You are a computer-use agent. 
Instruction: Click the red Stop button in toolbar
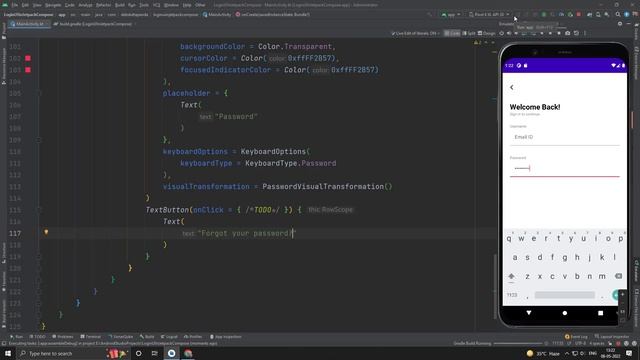pos(579,15)
